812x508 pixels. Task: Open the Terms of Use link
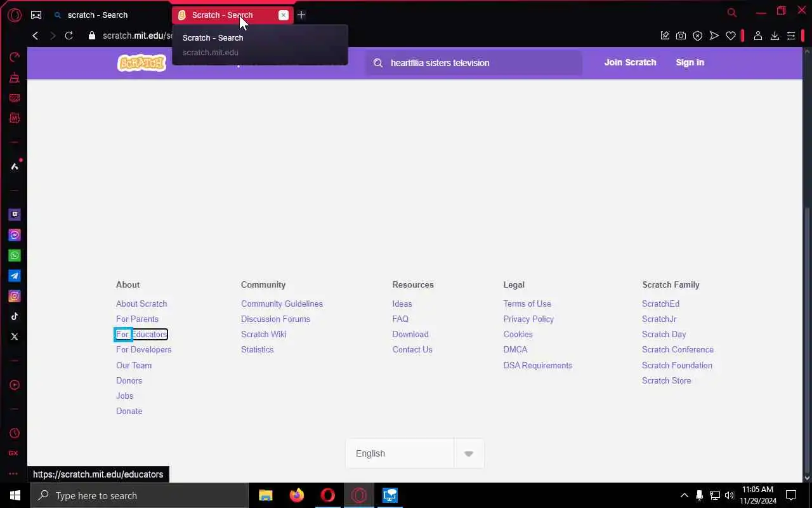(x=527, y=304)
